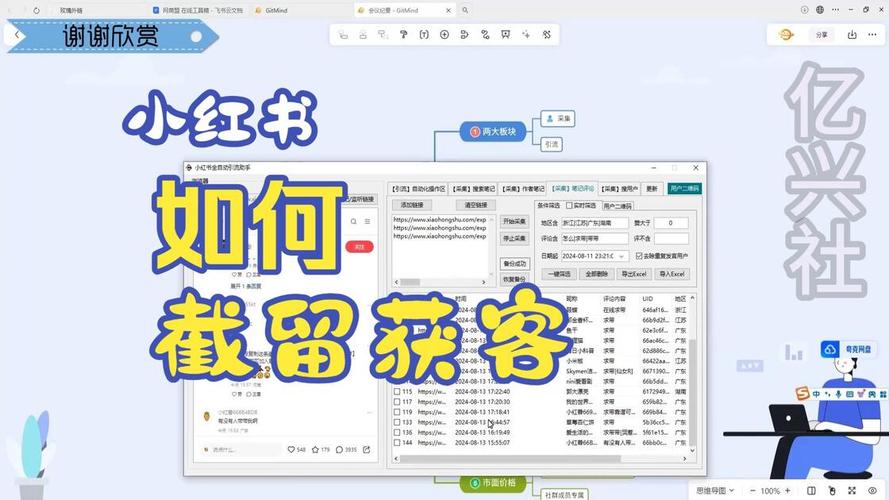The width and height of the screenshot is (889, 500).
Task: Tick the checkbox for row 115
Action: tap(397, 392)
